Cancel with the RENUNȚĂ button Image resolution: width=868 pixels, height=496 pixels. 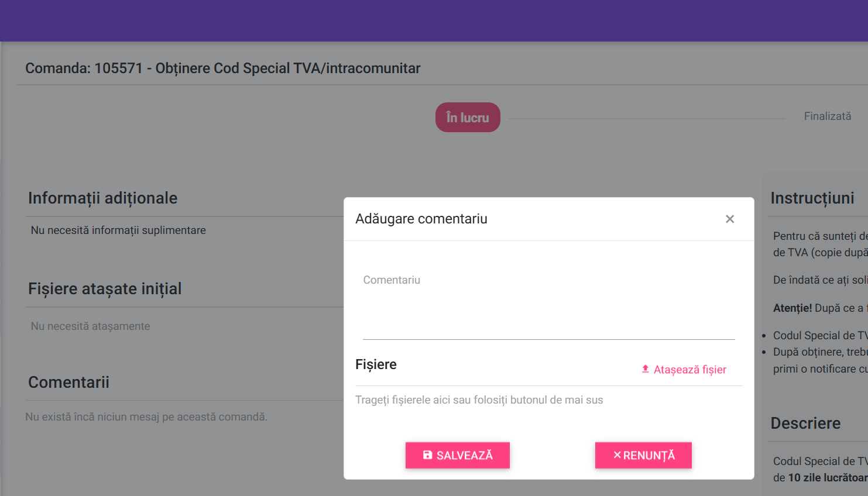click(x=643, y=455)
